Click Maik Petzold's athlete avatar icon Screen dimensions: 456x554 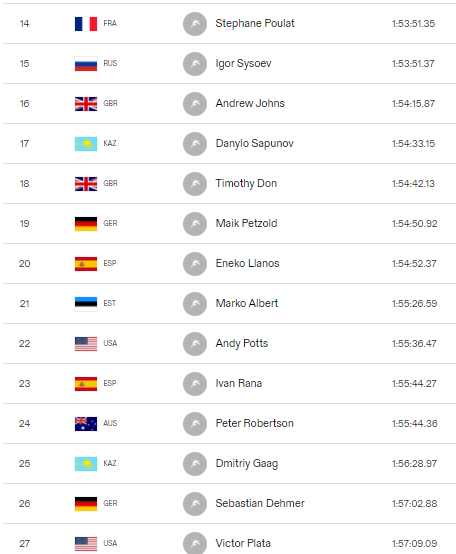(x=195, y=224)
